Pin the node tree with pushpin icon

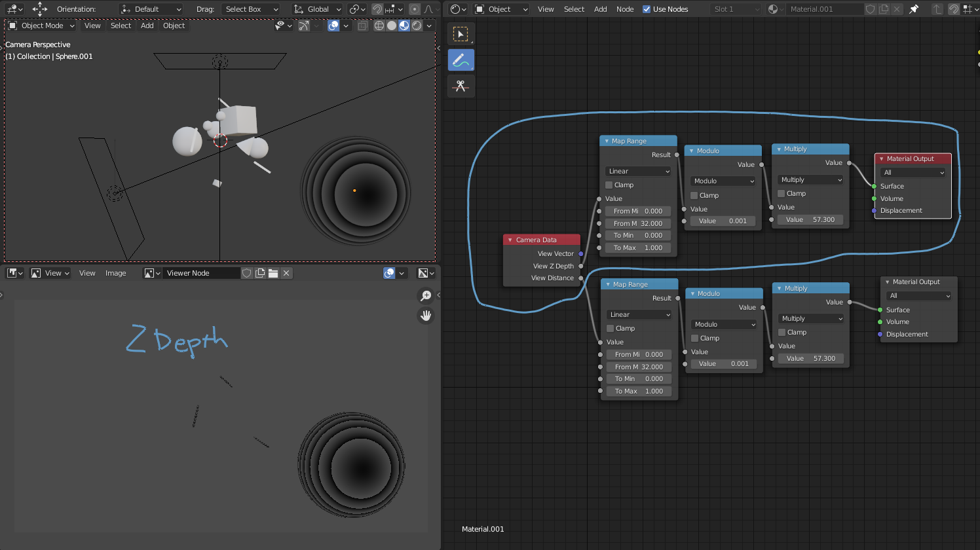(914, 9)
